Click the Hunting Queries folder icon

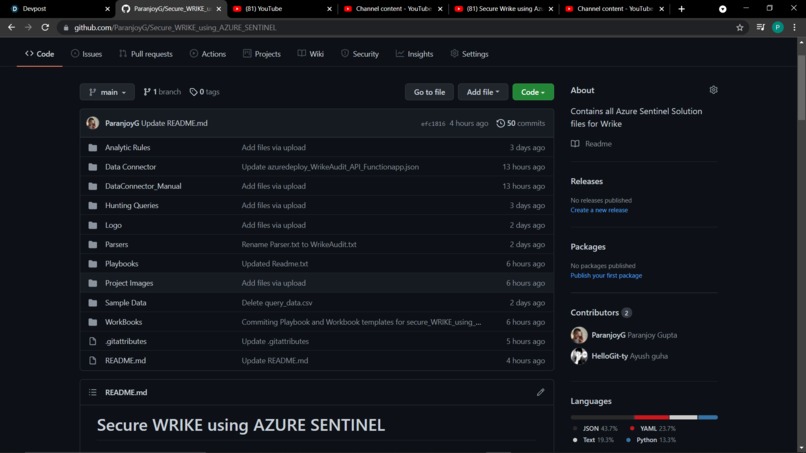(93, 206)
